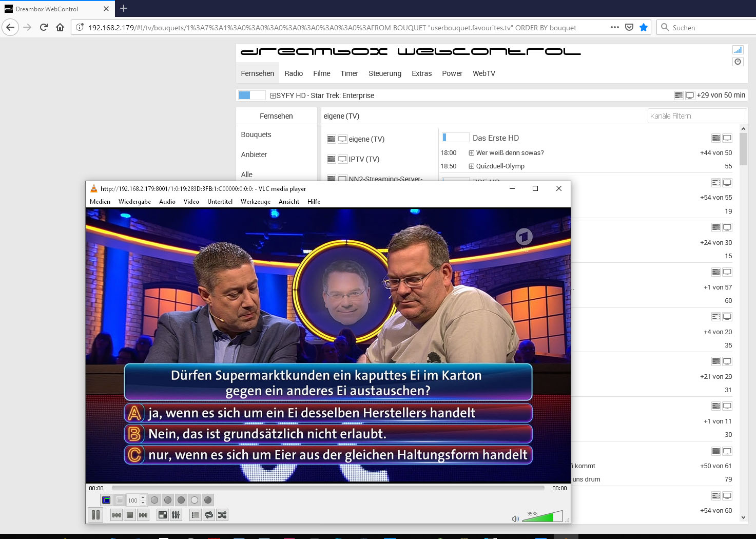Pause playback in VLC
Image resolution: width=756 pixels, height=539 pixels.
[x=96, y=515]
